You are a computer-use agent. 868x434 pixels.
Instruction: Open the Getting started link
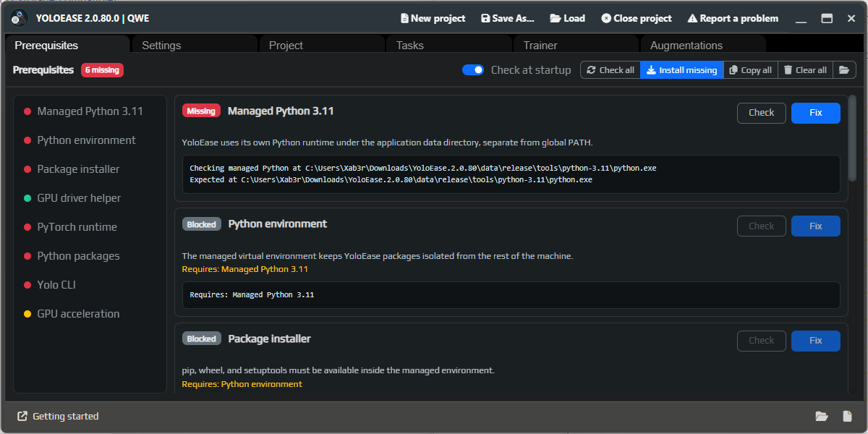[58, 416]
